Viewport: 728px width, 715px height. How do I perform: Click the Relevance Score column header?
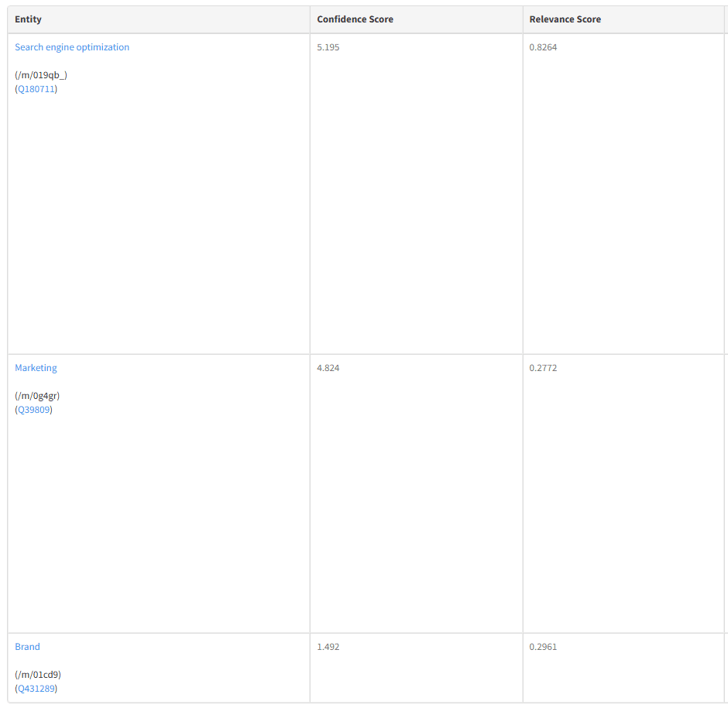[565, 19]
